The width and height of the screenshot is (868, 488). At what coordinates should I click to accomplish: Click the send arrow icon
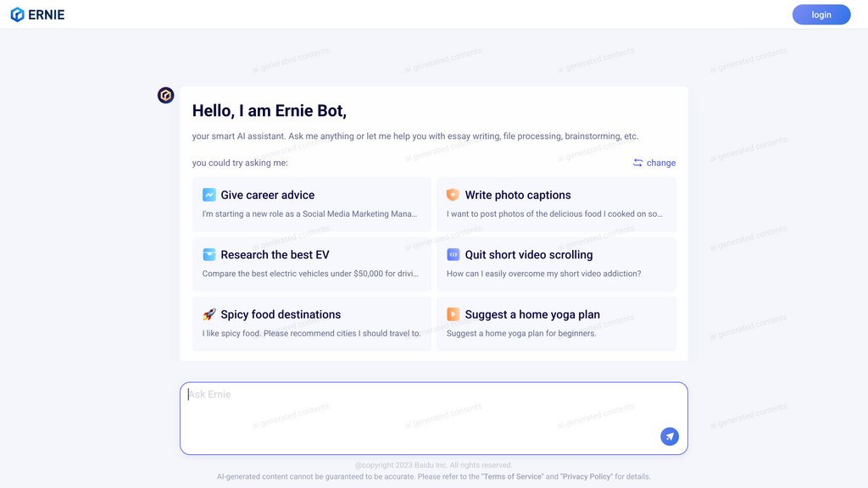(x=670, y=436)
